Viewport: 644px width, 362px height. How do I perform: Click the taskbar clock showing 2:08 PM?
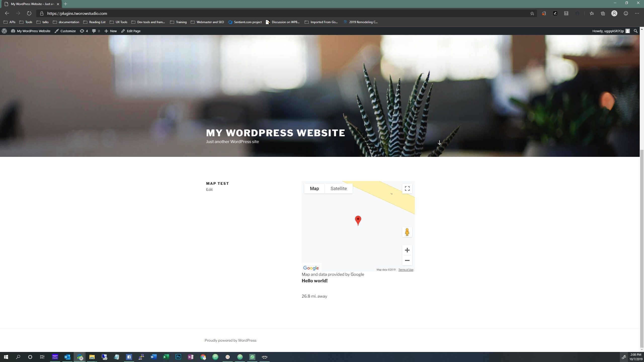point(636,357)
